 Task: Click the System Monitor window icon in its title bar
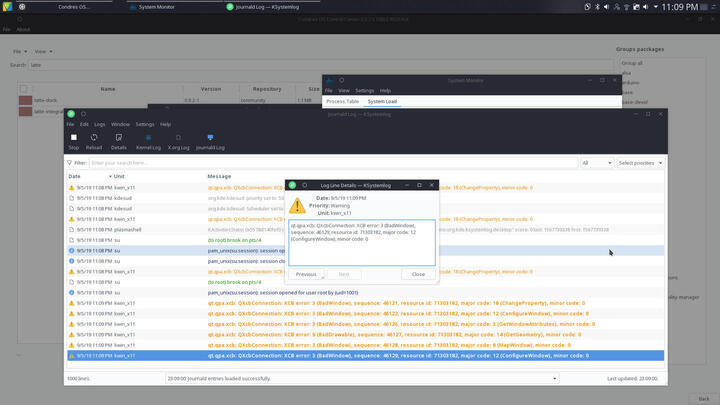pyautogui.click(x=329, y=80)
